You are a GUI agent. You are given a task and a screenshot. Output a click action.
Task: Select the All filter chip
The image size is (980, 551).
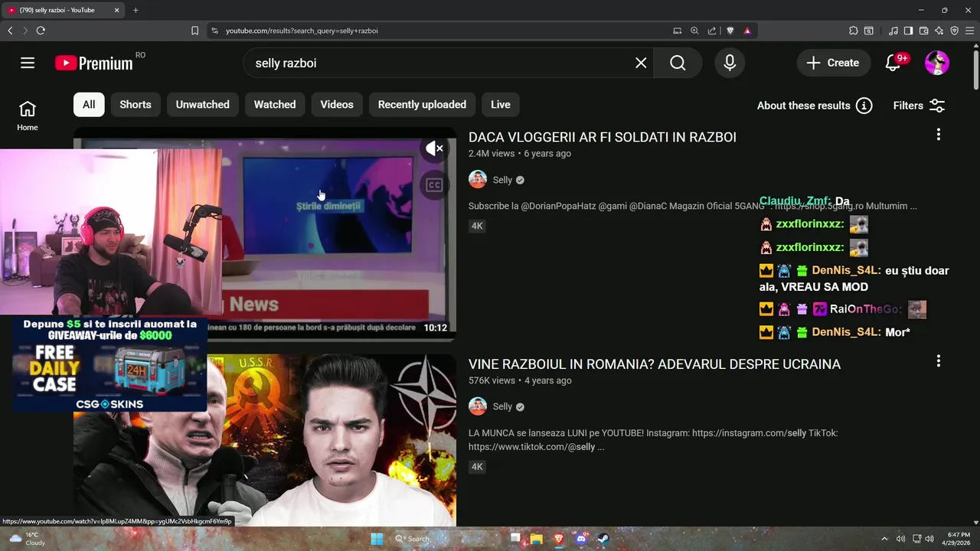click(x=89, y=105)
